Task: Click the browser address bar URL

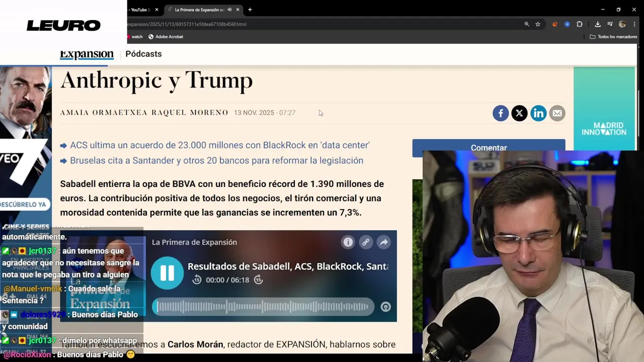Action: click(187, 24)
